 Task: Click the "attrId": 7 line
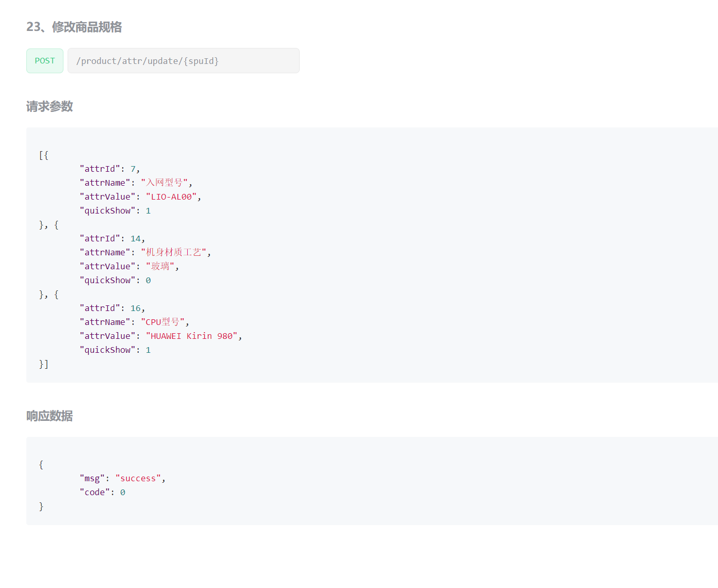tap(110, 169)
